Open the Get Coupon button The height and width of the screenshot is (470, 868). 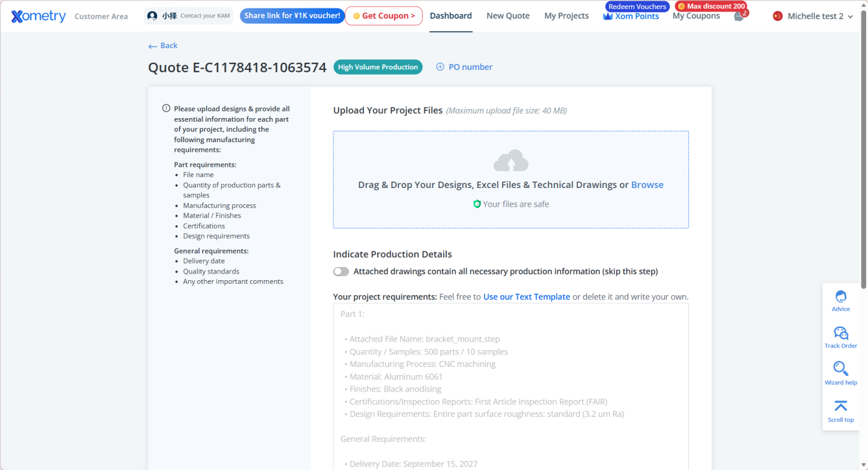coord(383,16)
